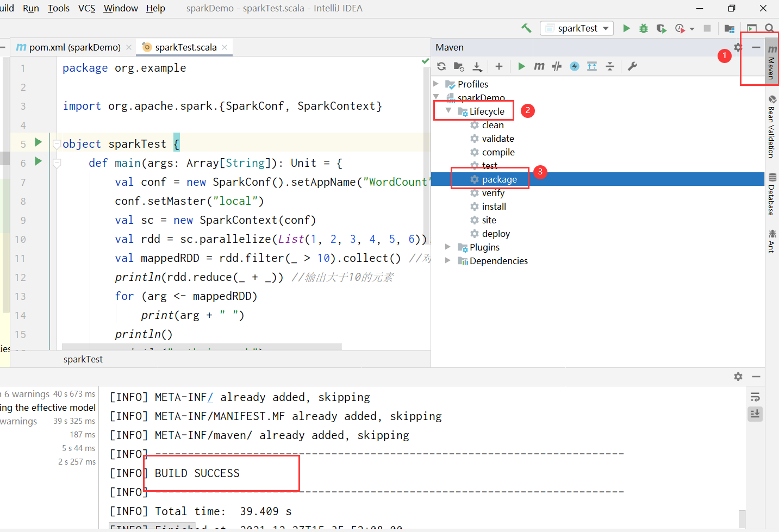The height and width of the screenshot is (532, 779).
Task: Select the install lifecycle goal
Action: coord(494,206)
